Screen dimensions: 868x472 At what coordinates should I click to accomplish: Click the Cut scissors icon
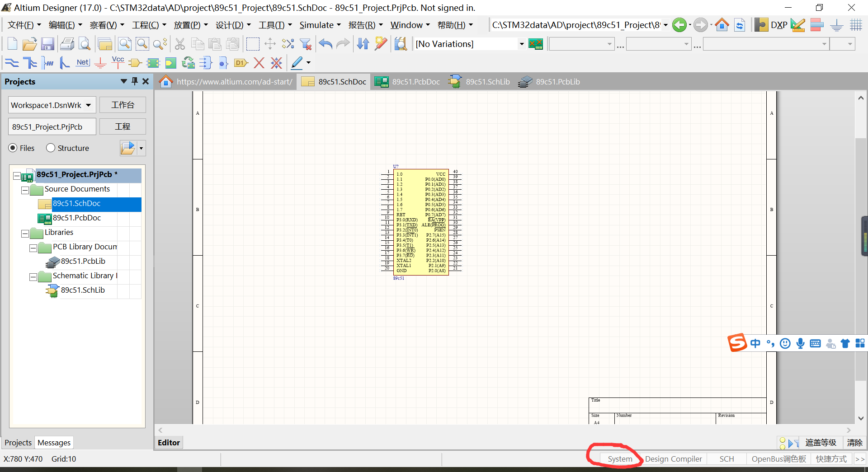click(x=180, y=44)
